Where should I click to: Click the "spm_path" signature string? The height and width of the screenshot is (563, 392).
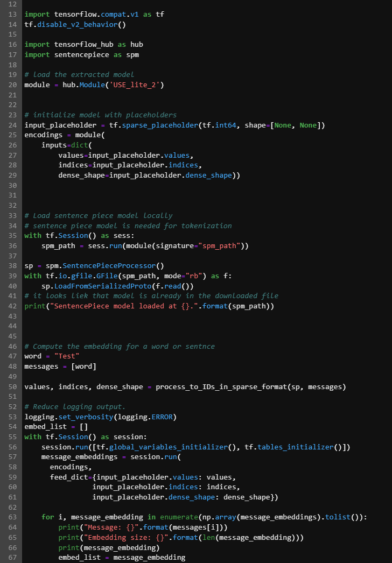pyautogui.click(x=221, y=245)
